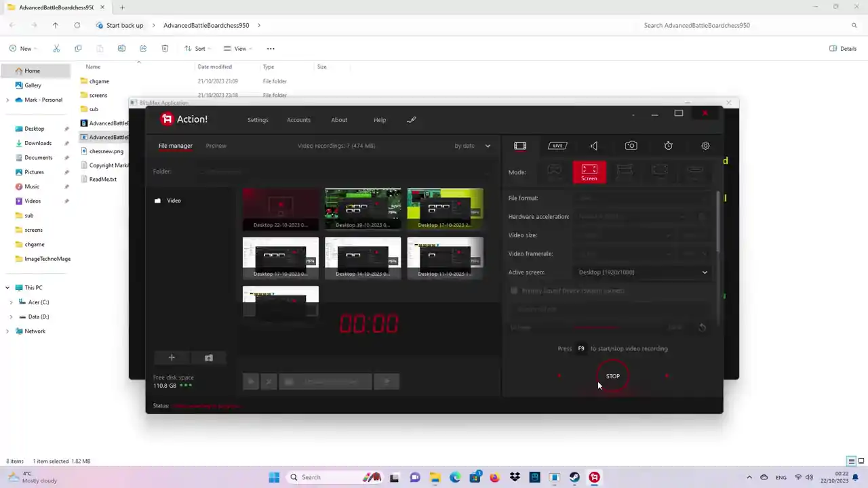Open the Accounts menu item

pos(298,120)
